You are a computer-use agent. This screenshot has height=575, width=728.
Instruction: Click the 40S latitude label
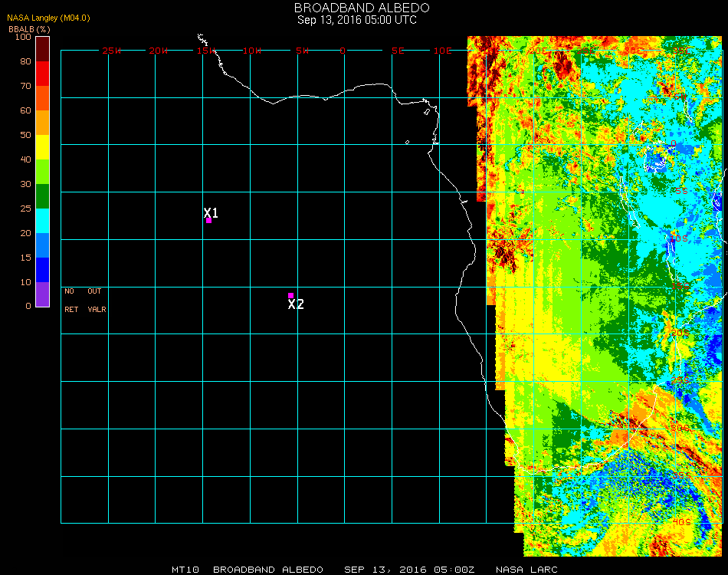click(680, 521)
